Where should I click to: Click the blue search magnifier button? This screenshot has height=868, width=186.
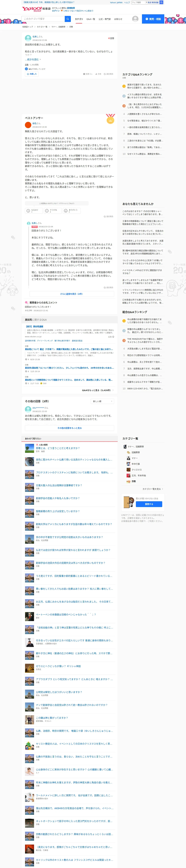point(68,19)
